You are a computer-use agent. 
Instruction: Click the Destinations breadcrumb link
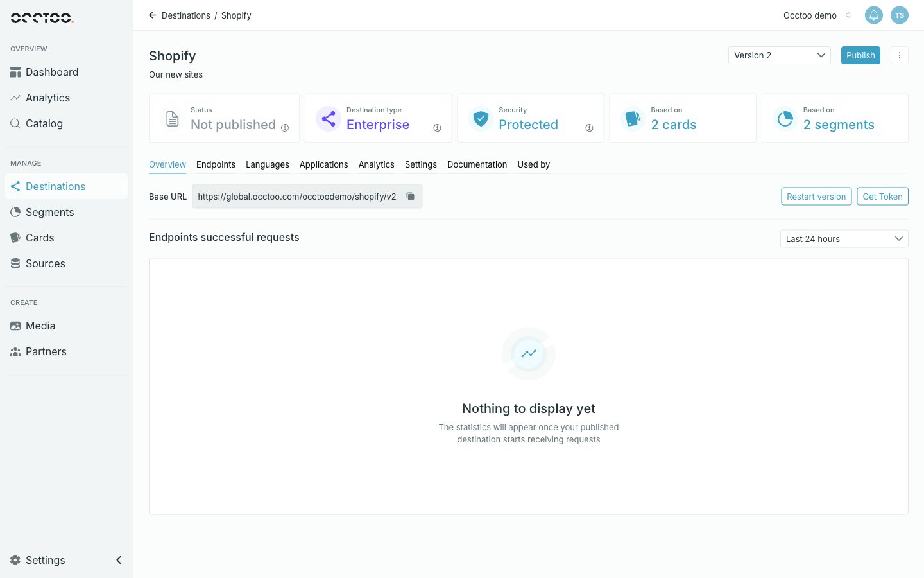click(x=186, y=15)
